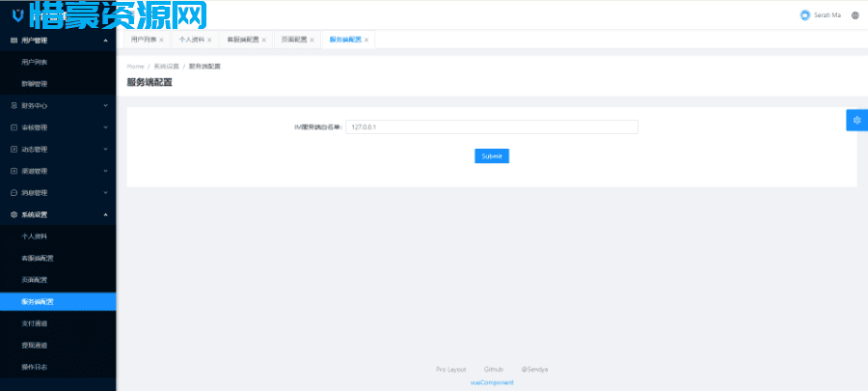Open 提现通道 in the sidebar
The image size is (868, 391).
[x=58, y=345]
